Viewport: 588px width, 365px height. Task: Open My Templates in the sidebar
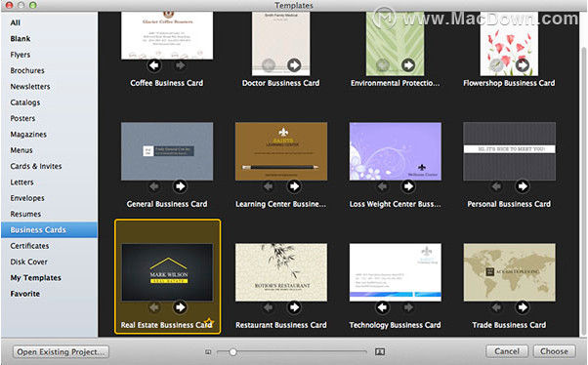pos(35,278)
